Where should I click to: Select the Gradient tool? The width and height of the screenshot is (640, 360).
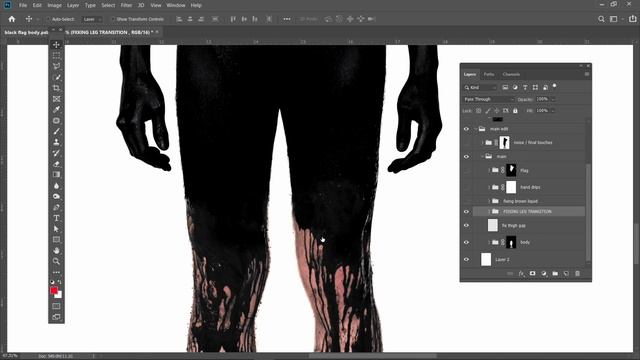[56, 175]
